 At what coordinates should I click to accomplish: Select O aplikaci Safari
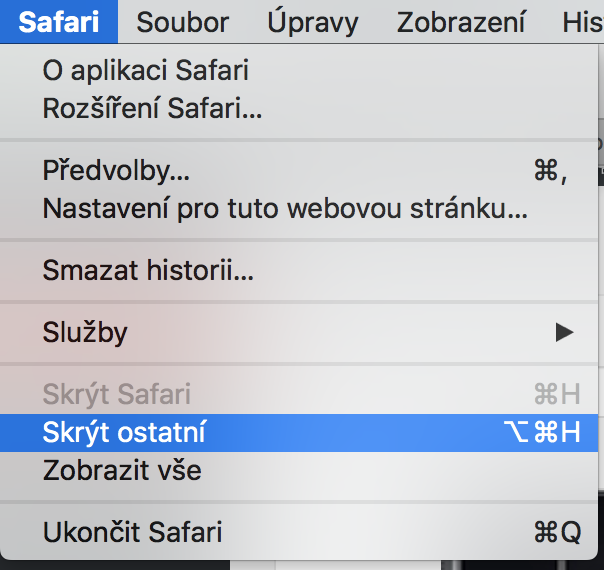(x=145, y=70)
